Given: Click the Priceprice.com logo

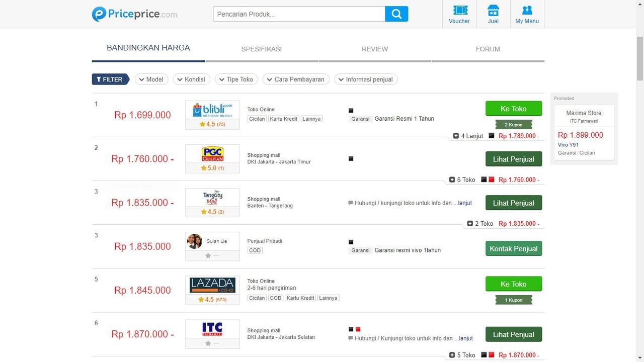Looking at the screenshot, I should tap(135, 14).
